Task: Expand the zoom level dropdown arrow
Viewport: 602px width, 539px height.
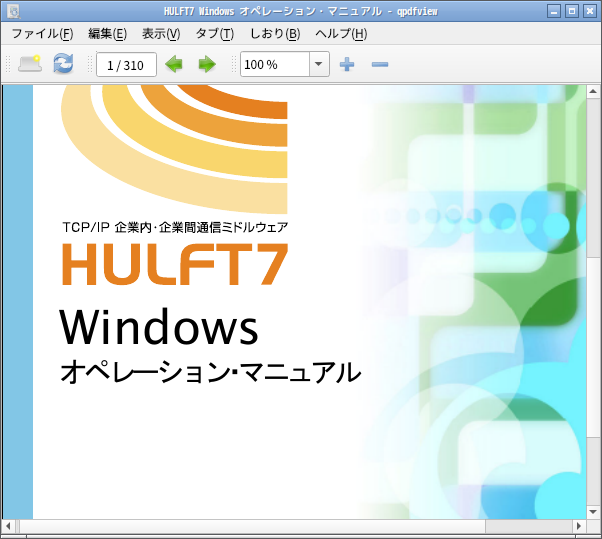Action: pos(319,64)
